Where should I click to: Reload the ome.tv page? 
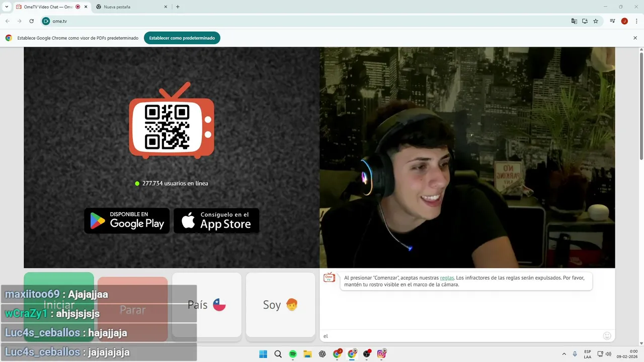click(x=32, y=21)
